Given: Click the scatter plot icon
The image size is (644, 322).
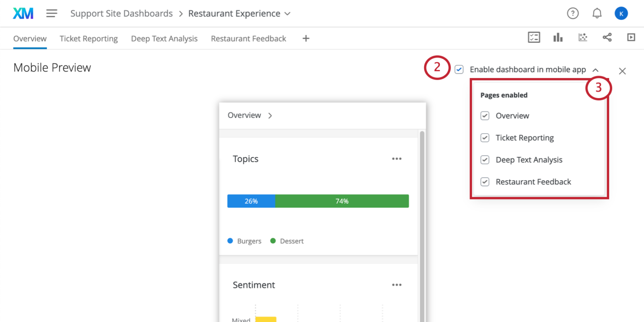Looking at the screenshot, I should click(583, 38).
